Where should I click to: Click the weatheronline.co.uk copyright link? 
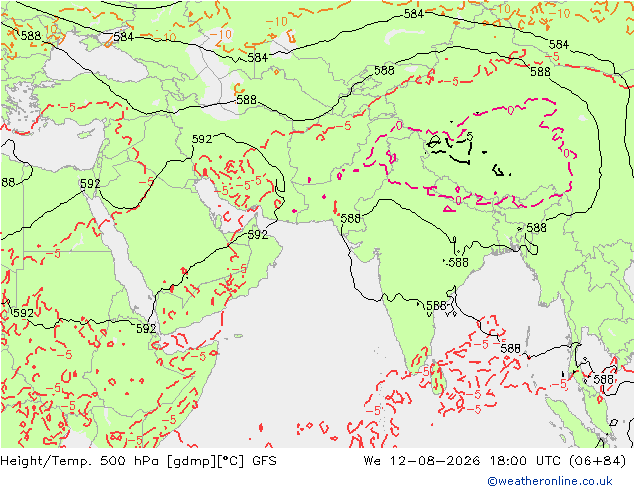[550, 481]
